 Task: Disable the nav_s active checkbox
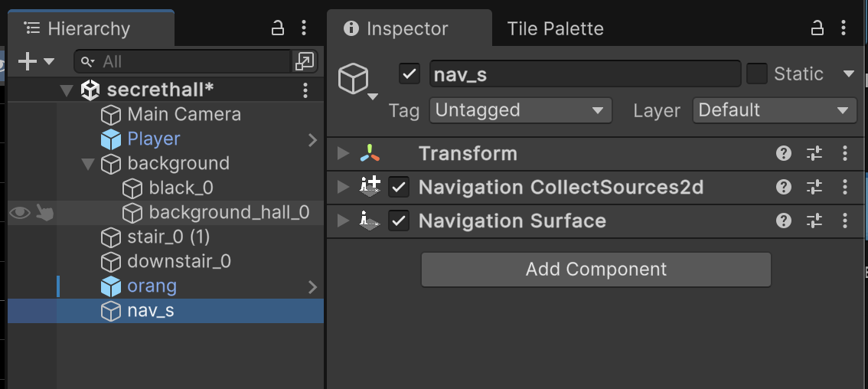410,74
